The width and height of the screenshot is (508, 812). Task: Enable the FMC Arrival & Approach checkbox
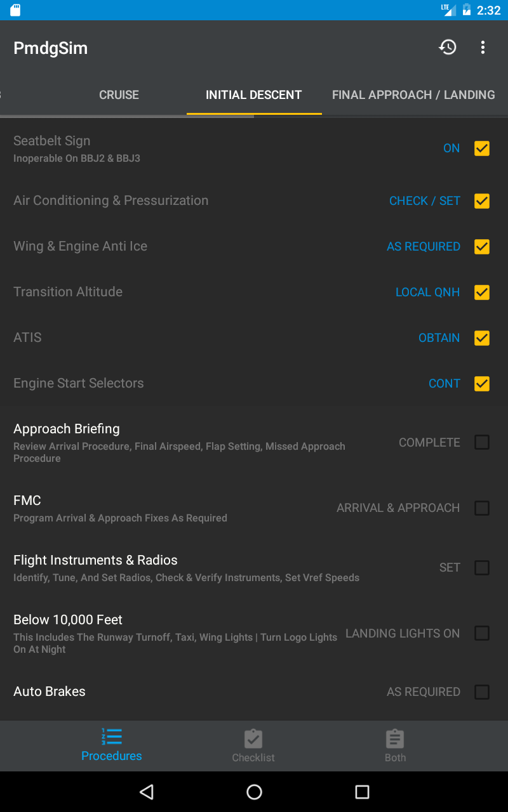click(x=482, y=508)
